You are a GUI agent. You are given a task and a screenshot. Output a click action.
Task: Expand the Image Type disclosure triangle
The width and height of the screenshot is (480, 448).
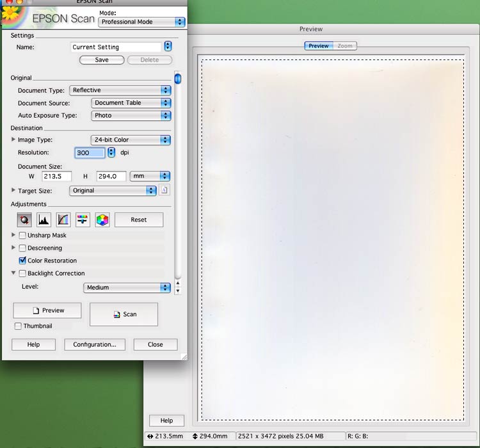pyautogui.click(x=13, y=140)
